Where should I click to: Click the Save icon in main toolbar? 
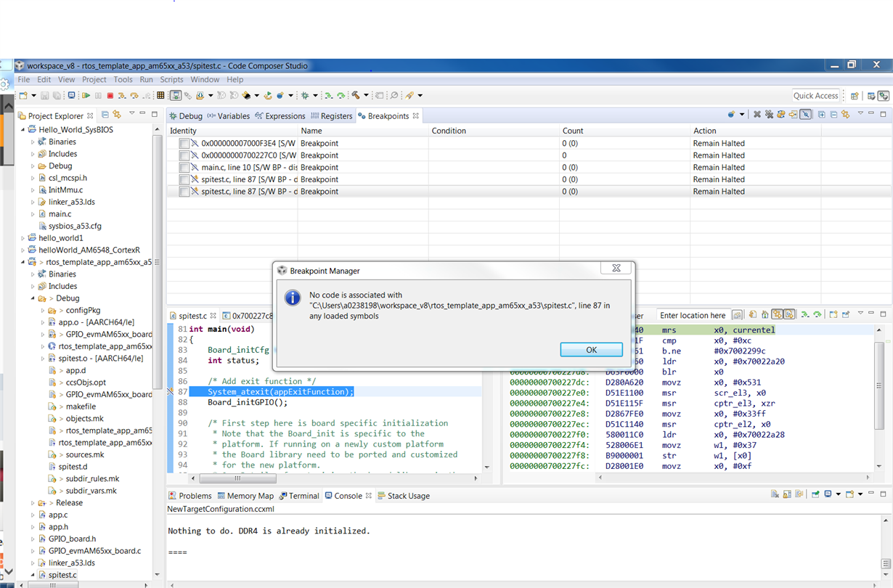(x=45, y=95)
